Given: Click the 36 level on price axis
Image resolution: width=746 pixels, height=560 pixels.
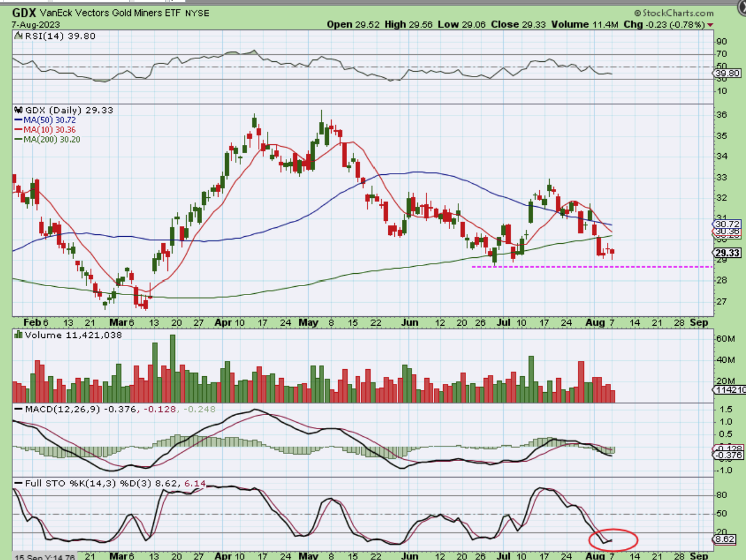Looking at the screenshot, I should [x=721, y=114].
